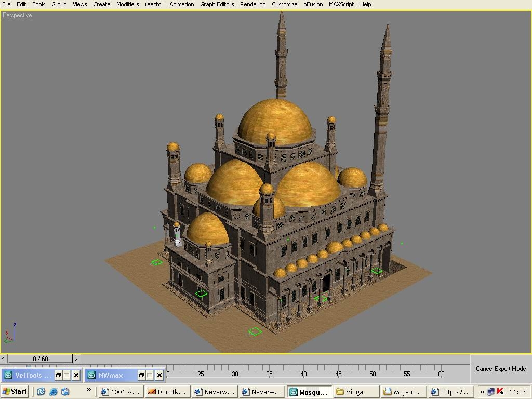Restore the NWmax floating window
The image size is (532, 399).
coord(141,375)
